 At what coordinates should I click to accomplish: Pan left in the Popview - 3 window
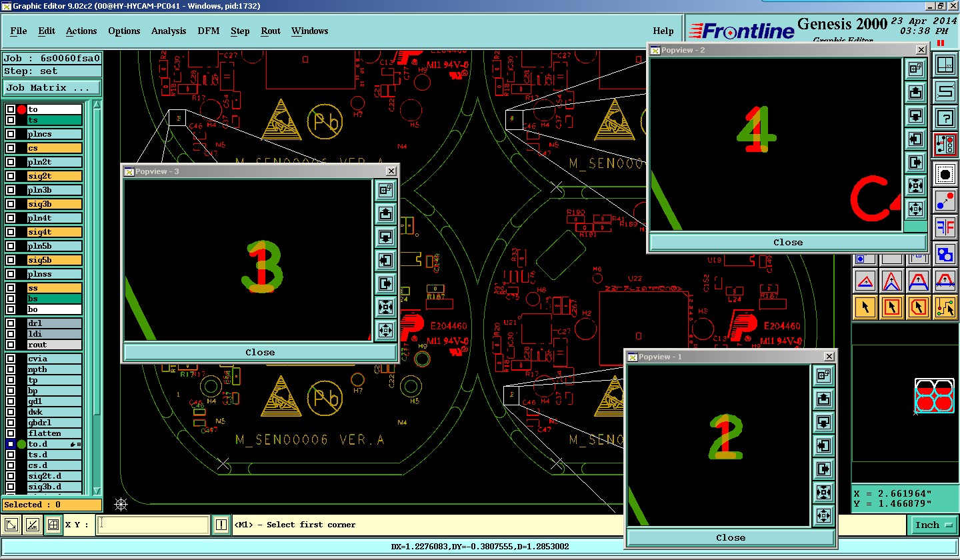coord(386,260)
